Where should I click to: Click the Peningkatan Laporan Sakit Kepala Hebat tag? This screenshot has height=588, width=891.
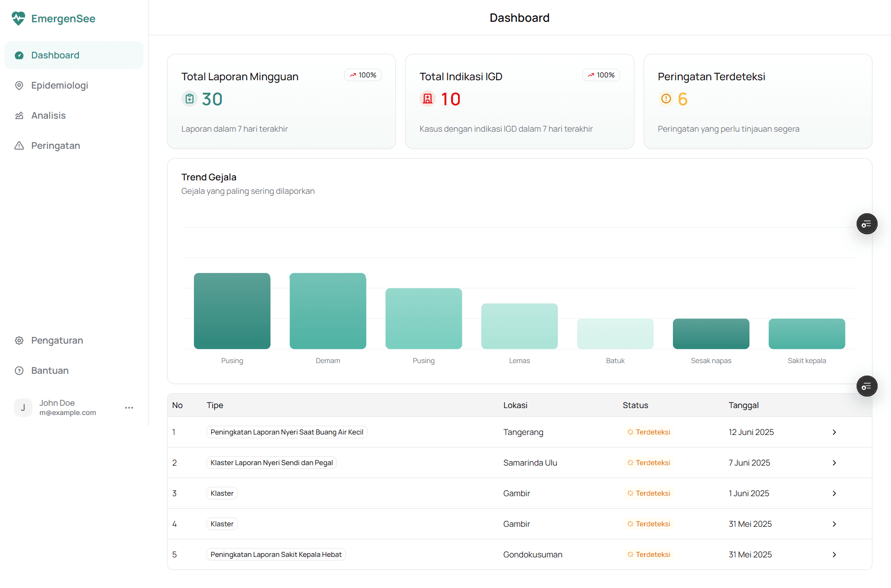tap(276, 555)
